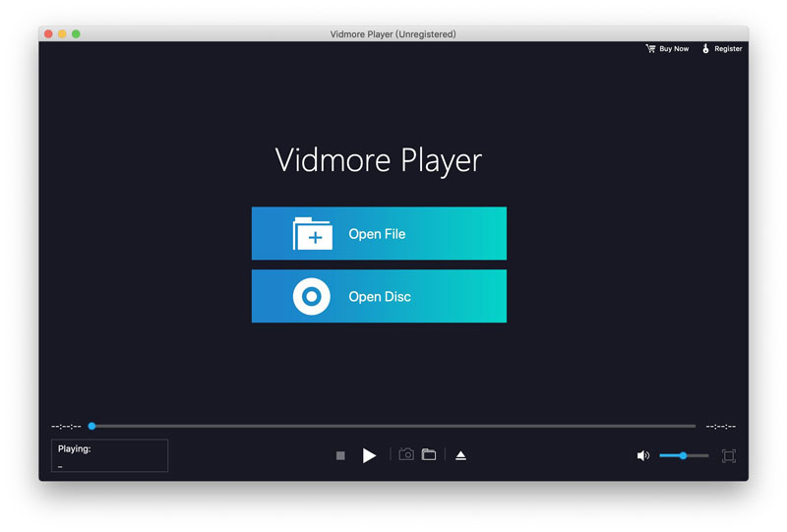Click the green zoom window button
This screenshot has height=532, width=787.
(76, 34)
